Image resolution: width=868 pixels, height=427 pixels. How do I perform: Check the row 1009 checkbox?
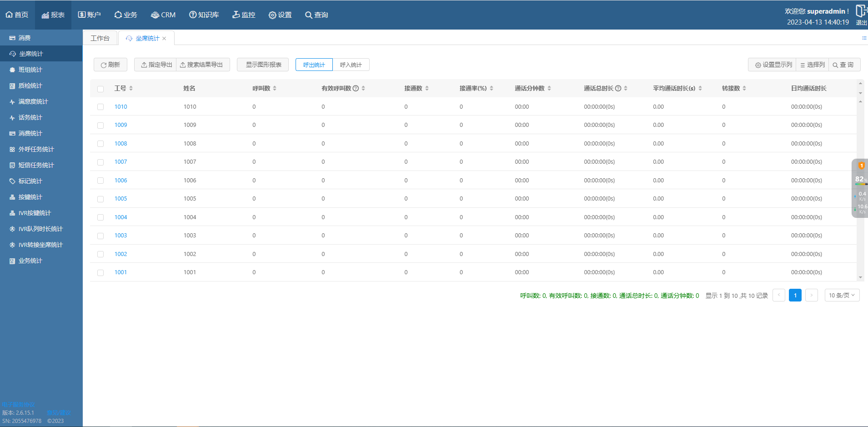pyautogui.click(x=100, y=125)
